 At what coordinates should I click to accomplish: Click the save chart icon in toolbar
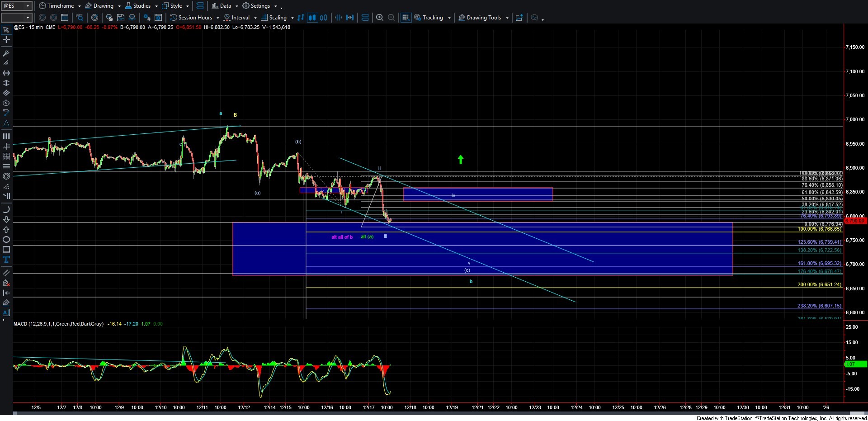(121, 18)
